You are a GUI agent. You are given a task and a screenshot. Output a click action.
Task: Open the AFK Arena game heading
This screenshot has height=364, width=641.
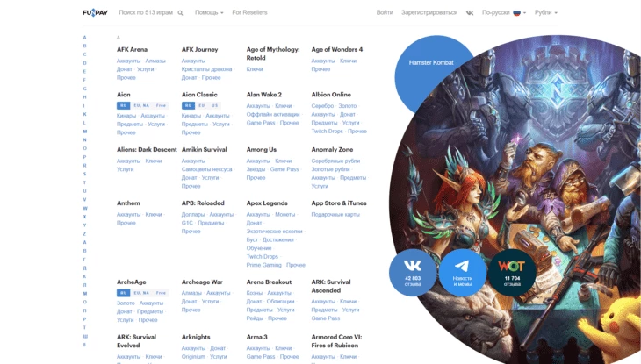pyautogui.click(x=132, y=49)
